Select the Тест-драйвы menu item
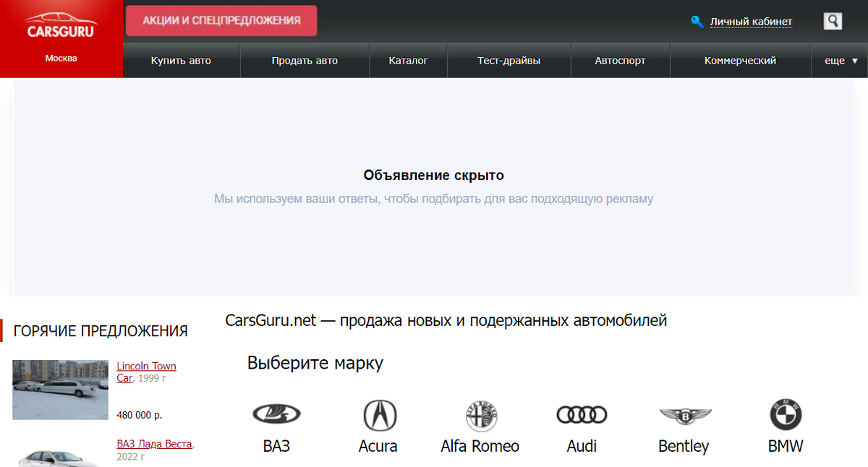 pyautogui.click(x=509, y=61)
